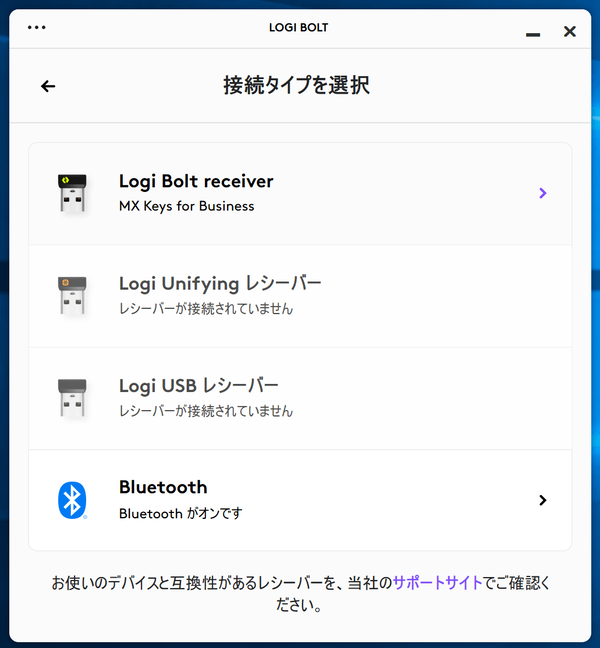Click the blue Bluetooth icon
The width and height of the screenshot is (600, 648).
tap(72, 500)
